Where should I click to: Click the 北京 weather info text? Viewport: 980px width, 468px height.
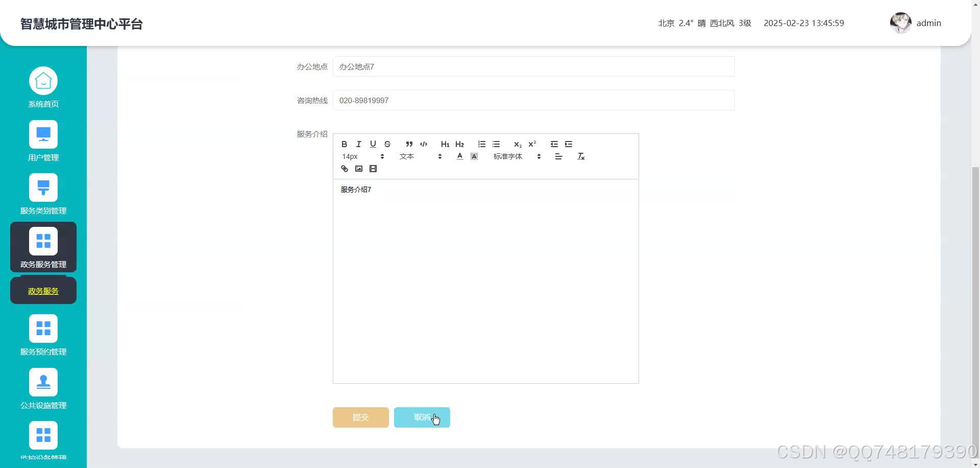pyautogui.click(x=705, y=23)
